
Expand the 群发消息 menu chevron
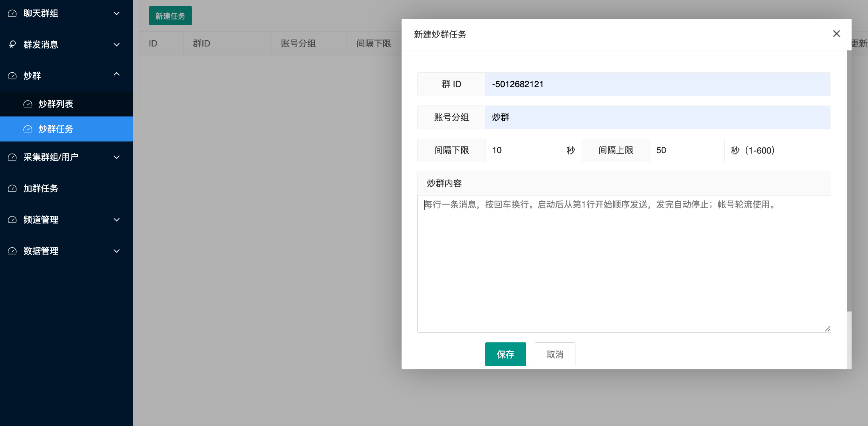[x=116, y=45]
